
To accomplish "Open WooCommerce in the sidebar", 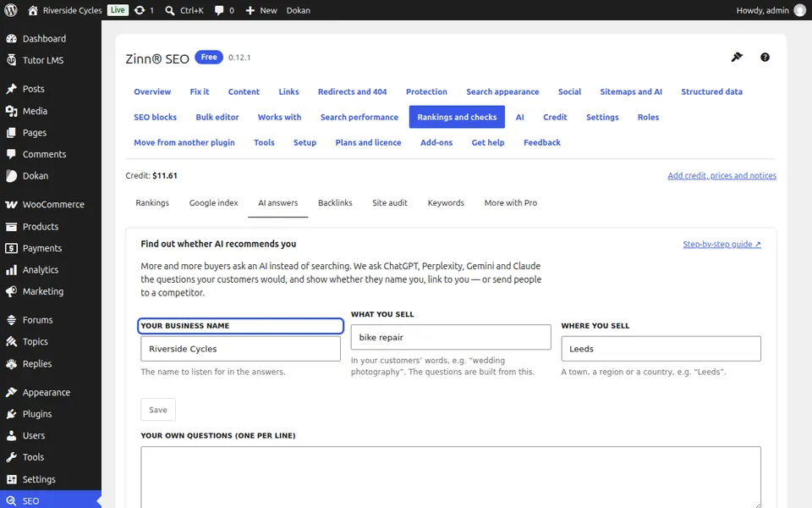I will (51, 204).
